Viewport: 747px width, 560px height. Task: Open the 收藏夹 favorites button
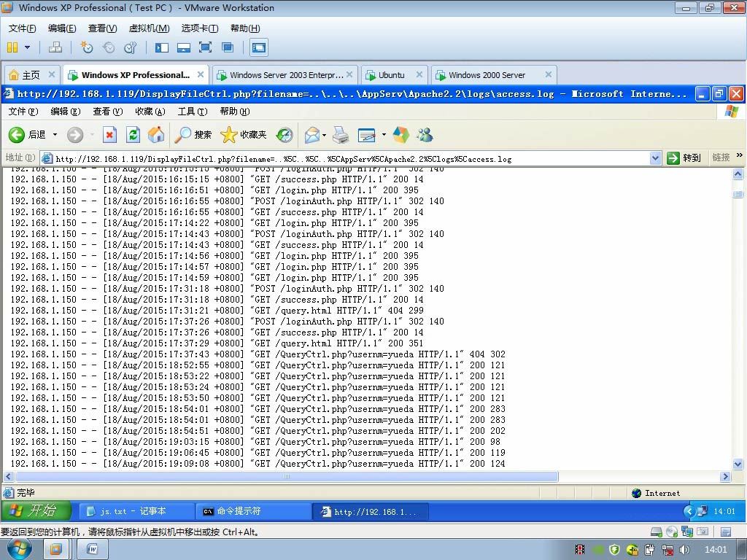click(244, 135)
